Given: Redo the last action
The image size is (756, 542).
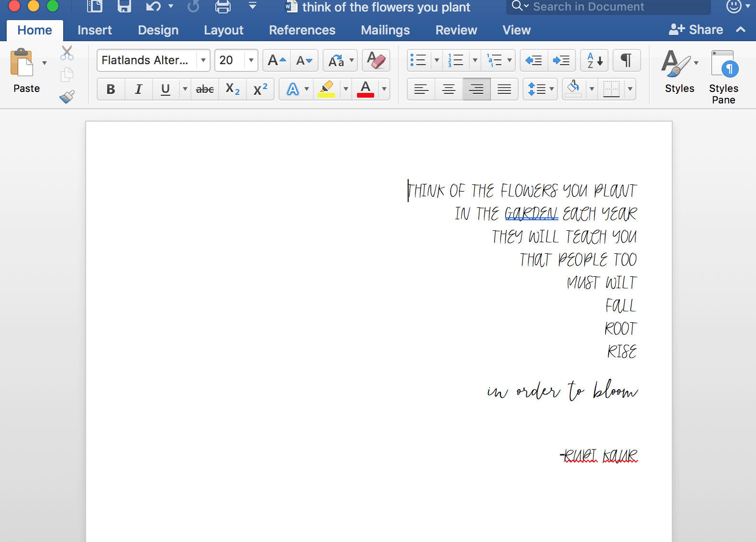Looking at the screenshot, I should [193, 6].
